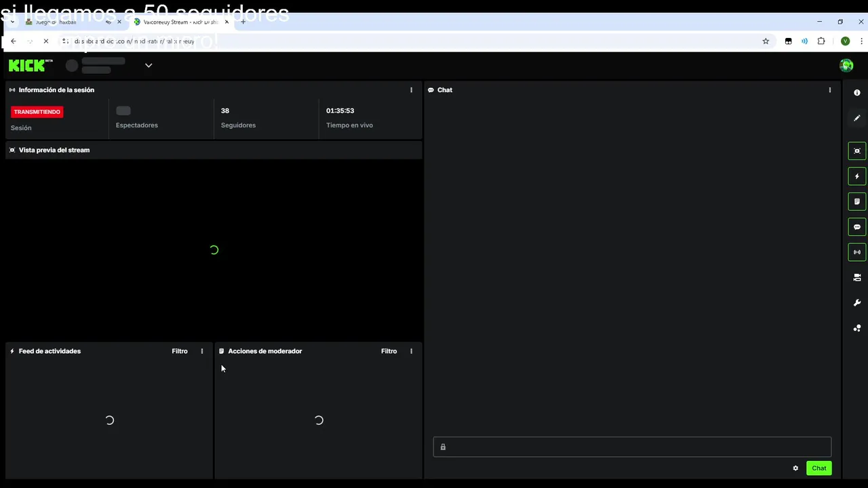The image size is (868, 488).
Task: Click the Acciones de moderador header icon
Action: tap(221, 351)
